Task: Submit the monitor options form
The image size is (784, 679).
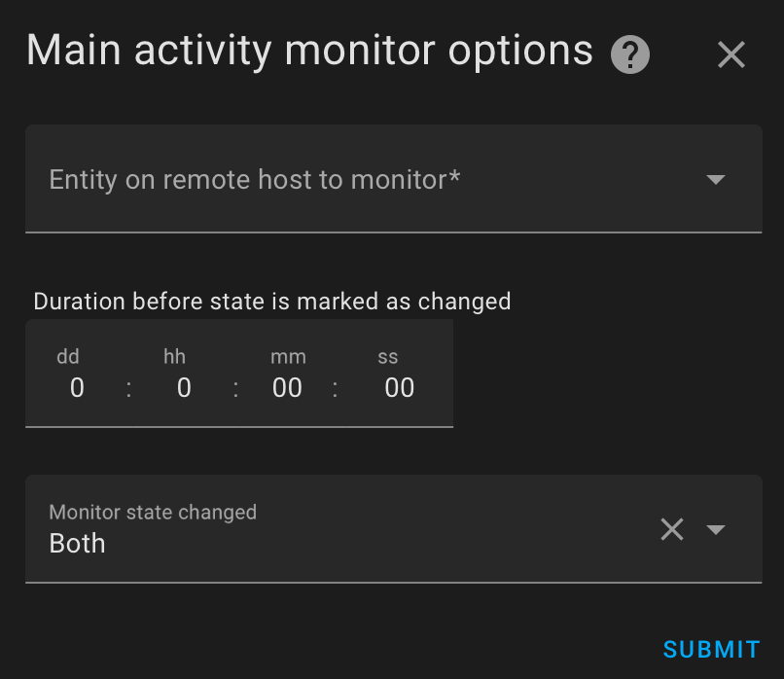Action: (711, 650)
